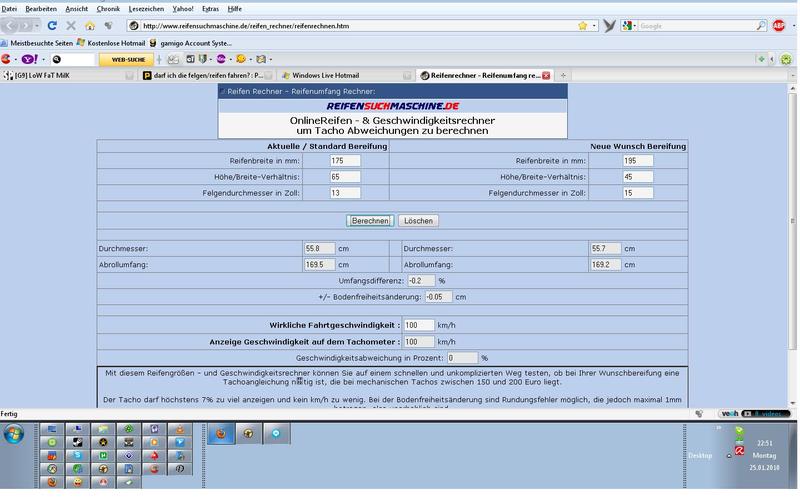The image size is (800, 500).
Task: Click the site favicon in the address bar
Action: pyautogui.click(x=134, y=26)
